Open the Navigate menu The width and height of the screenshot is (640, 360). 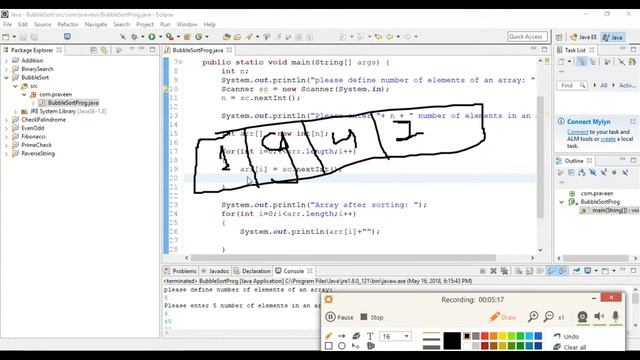pyautogui.click(x=96, y=24)
